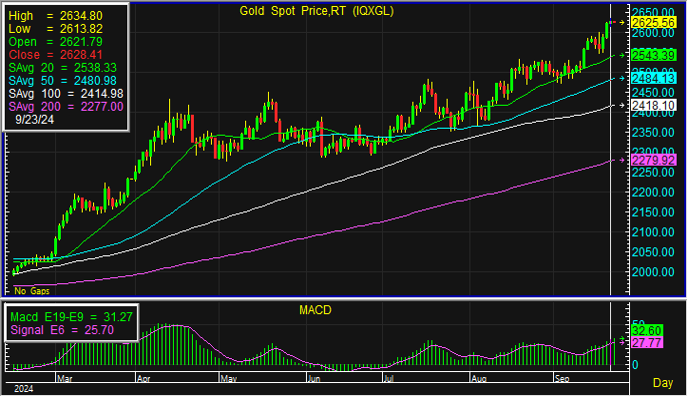
Task: Select the 'SAvg 20 = 2538.33' legend entry
Action: [x=62, y=68]
